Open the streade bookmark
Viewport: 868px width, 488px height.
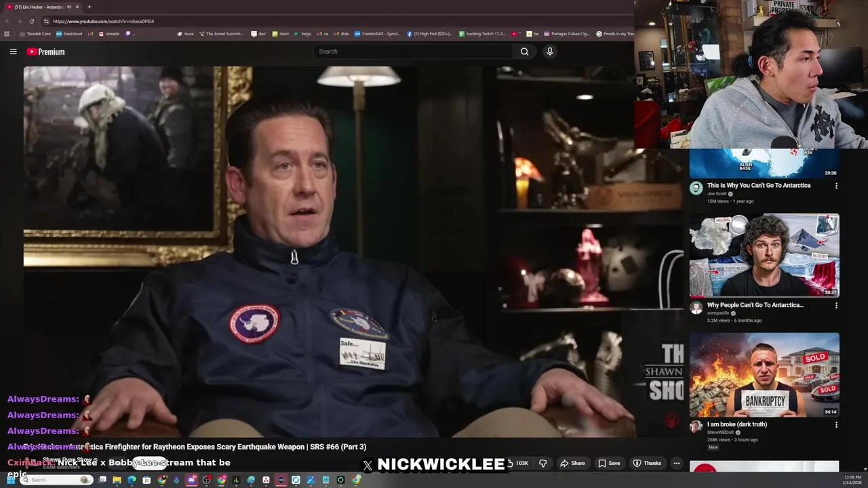click(x=109, y=34)
